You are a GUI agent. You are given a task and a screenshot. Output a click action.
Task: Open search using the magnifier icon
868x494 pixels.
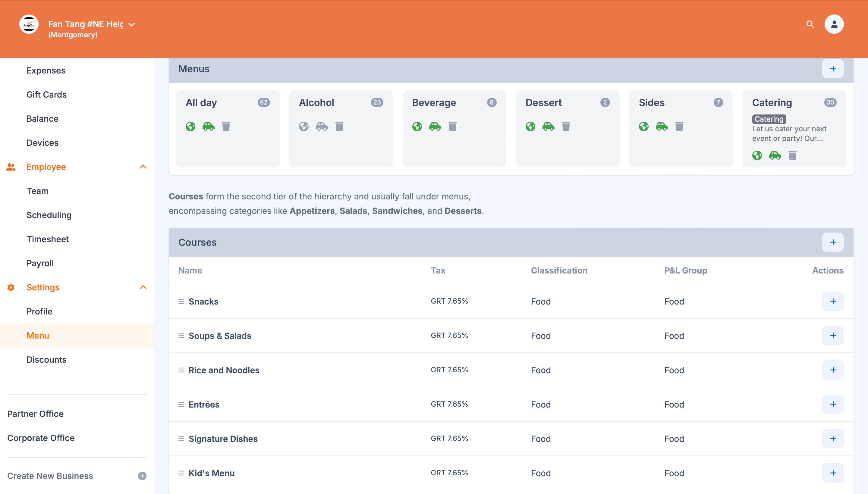click(x=810, y=24)
